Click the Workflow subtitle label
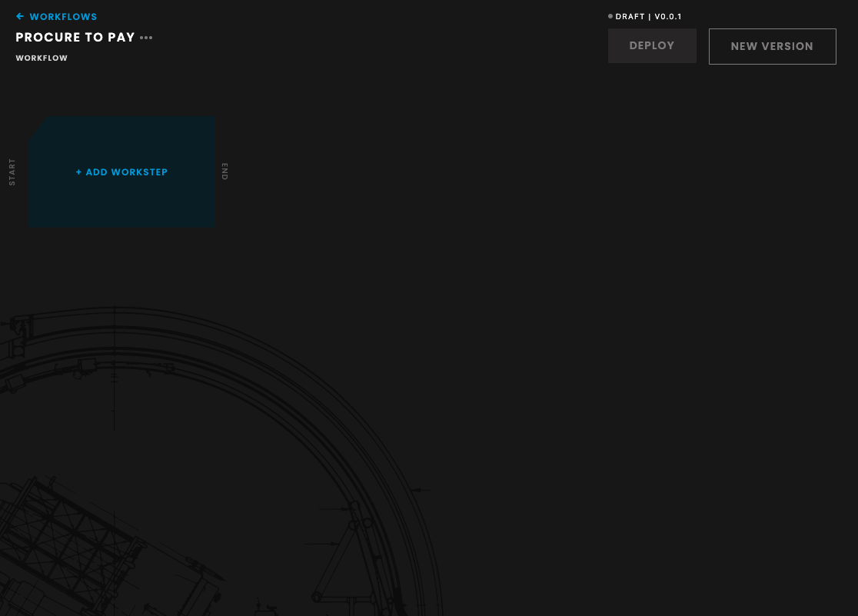 pyautogui.click(x=42, y=58)
